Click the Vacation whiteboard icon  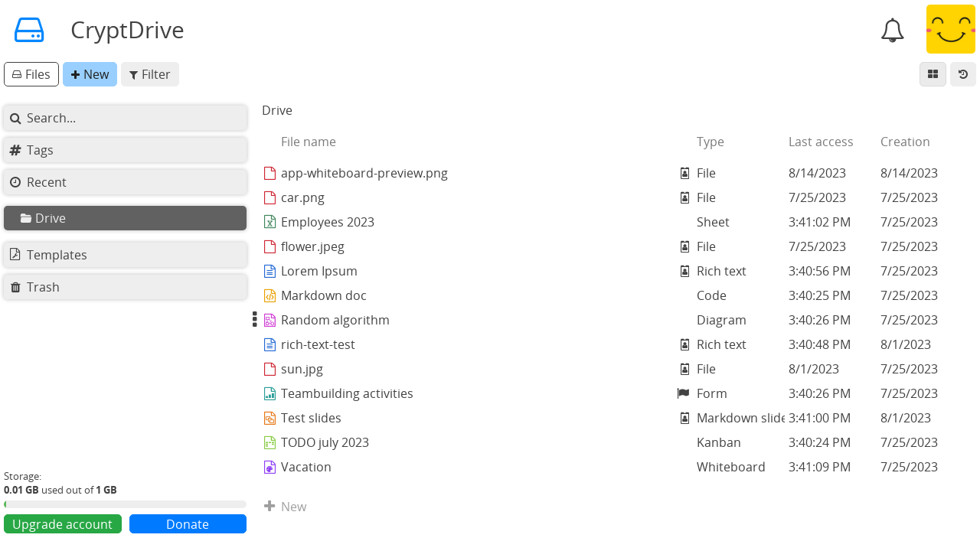pyautogui.click(x=269, y=467)
